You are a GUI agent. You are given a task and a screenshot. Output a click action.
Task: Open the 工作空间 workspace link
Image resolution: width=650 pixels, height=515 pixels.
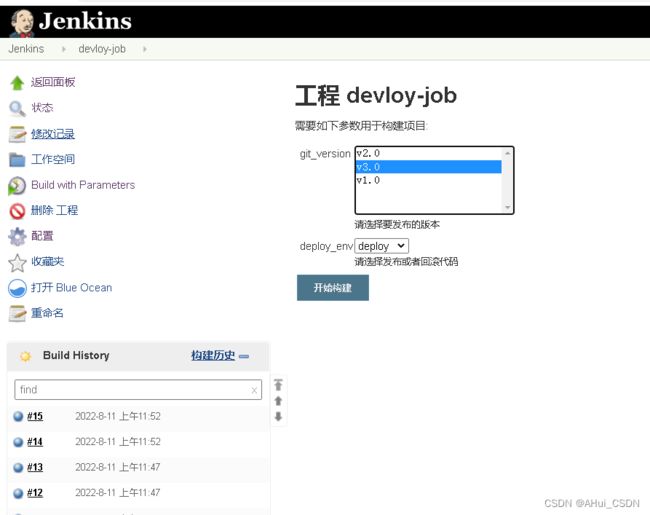[53, 159]
